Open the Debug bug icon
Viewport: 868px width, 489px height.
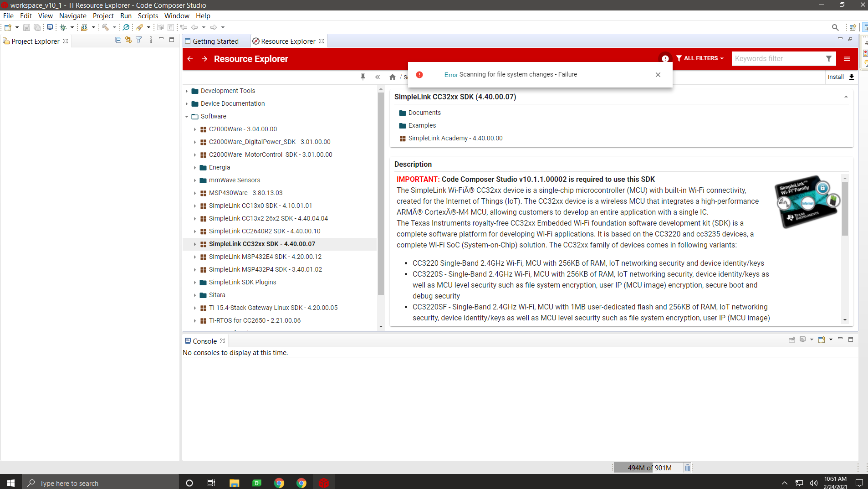click(x=63, y=27)
